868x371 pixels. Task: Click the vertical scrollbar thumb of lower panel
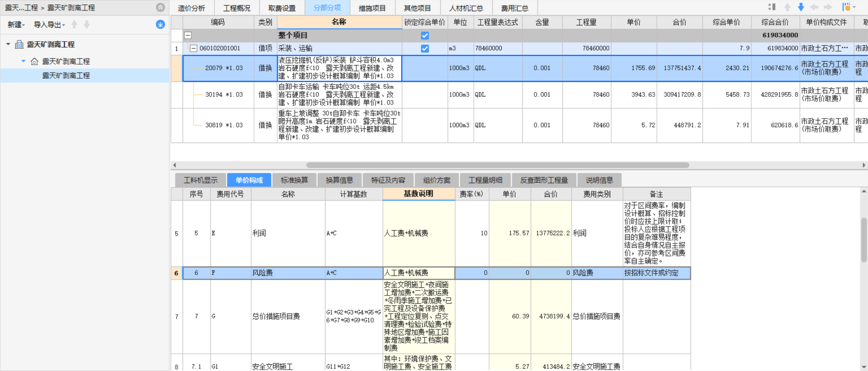(x=864, y=240)
